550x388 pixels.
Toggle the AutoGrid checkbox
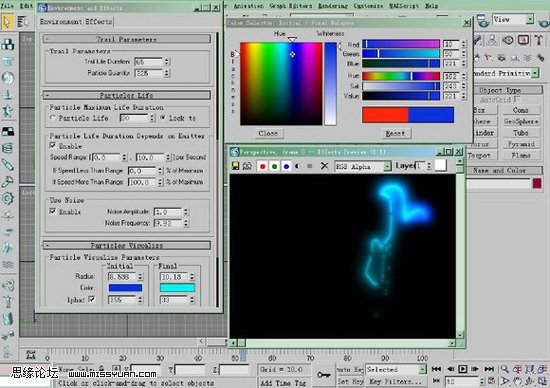(x=517, y=100)
